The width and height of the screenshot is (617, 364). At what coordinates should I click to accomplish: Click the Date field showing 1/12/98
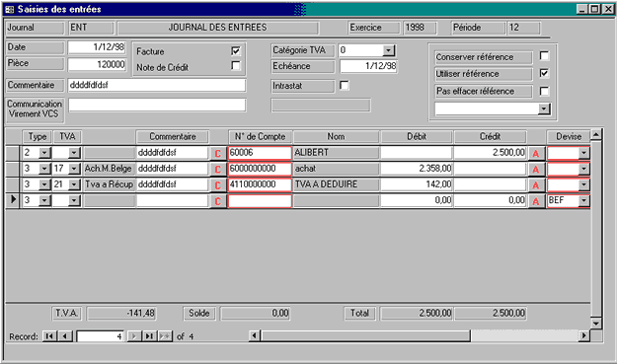pyautogui.click(x=97, y=47)
